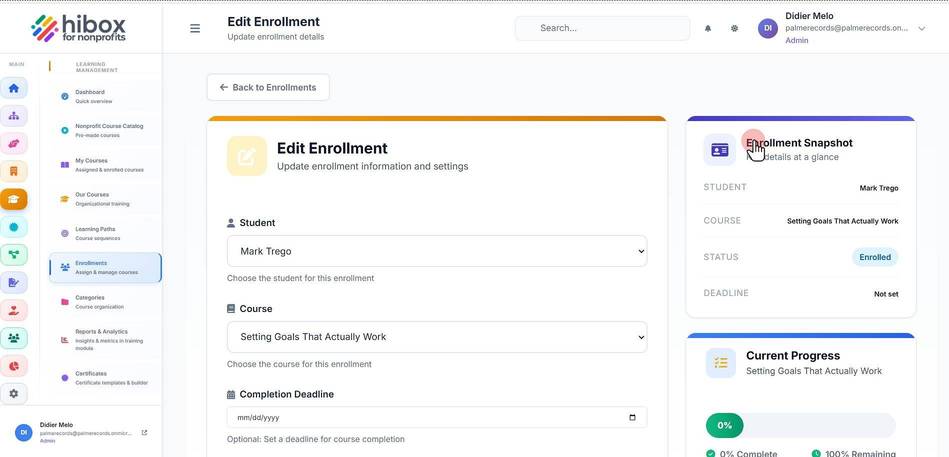Screen dimensions: 949x457
Task: Open the settings gear in main rail
Action: click(13, 393)
